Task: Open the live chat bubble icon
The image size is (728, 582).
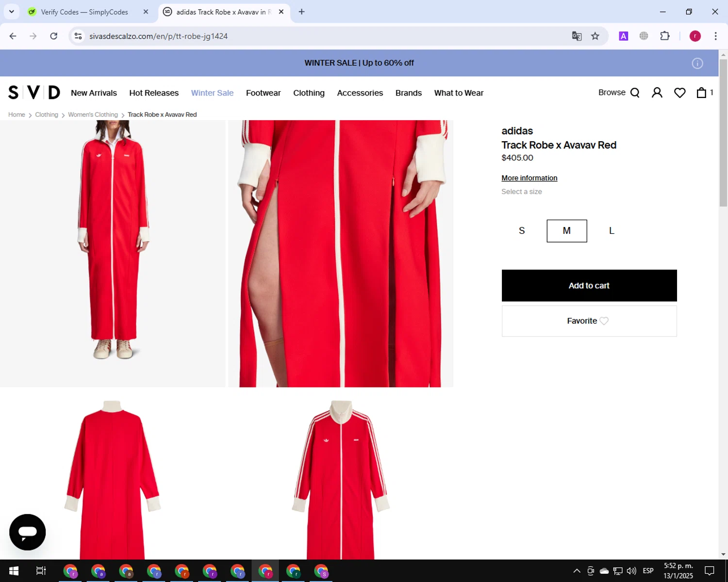Action: tap(28, 532)
